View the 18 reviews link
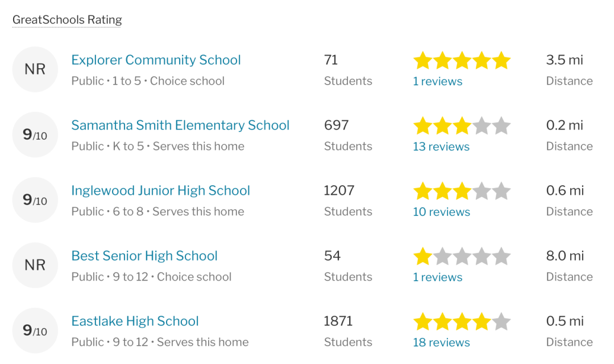 click(x=441, y=342)
